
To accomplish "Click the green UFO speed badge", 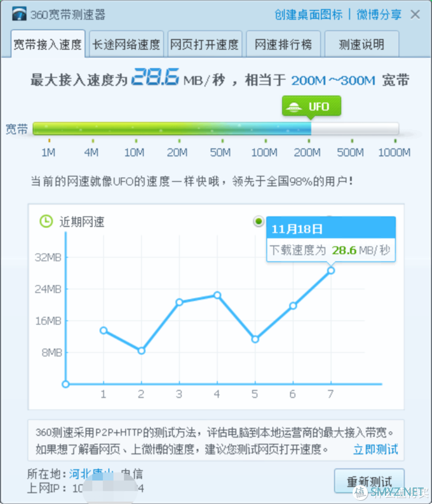I will click(311, 106).
